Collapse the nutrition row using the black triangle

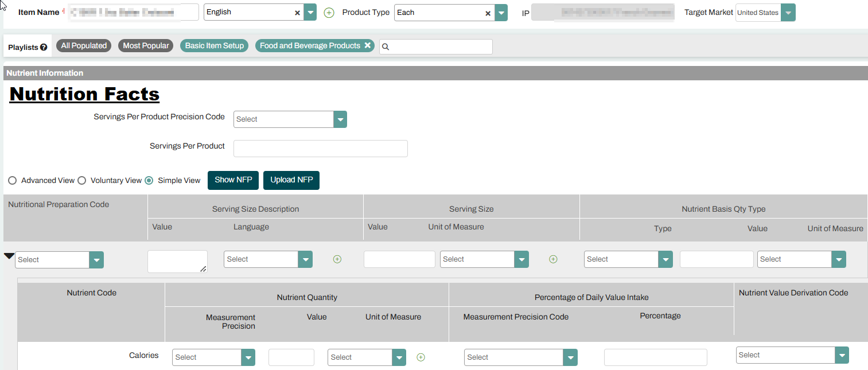[x=8, y=255]
